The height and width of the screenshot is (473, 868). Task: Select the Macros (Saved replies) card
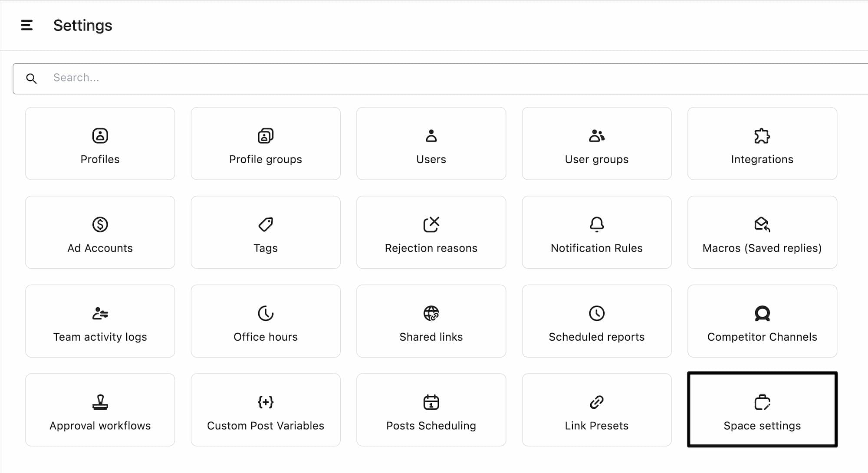pos(762,232)
